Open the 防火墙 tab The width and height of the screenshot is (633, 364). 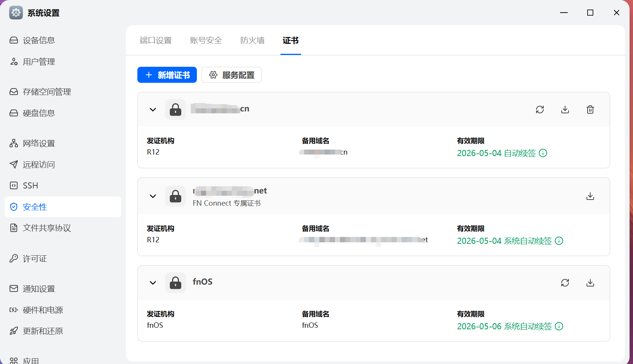point(252,40)
